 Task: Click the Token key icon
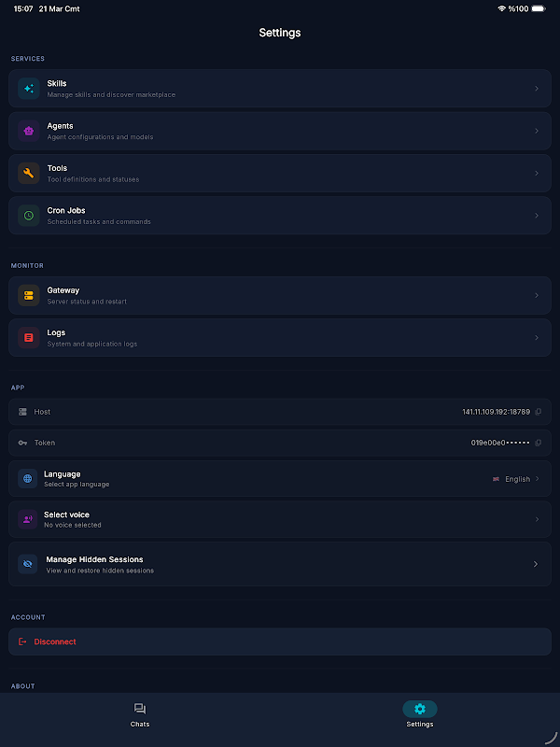tap(22, 443)
